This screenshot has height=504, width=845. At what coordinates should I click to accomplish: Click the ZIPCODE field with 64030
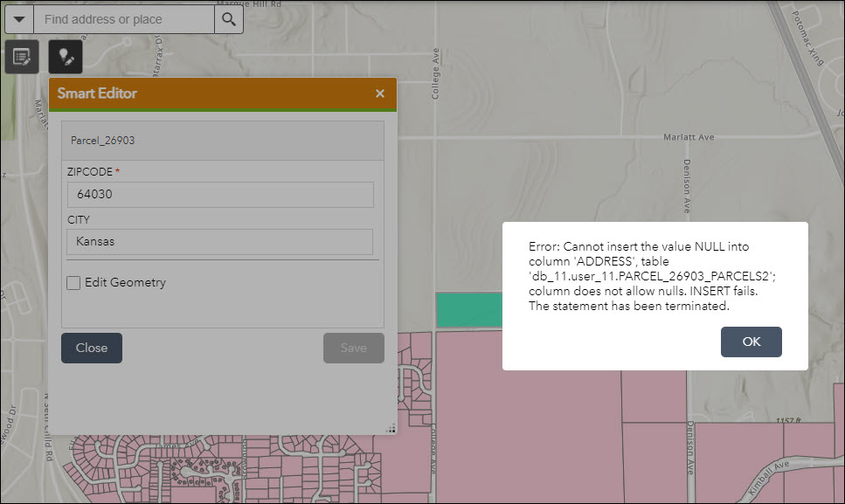(x=220, y=195)
